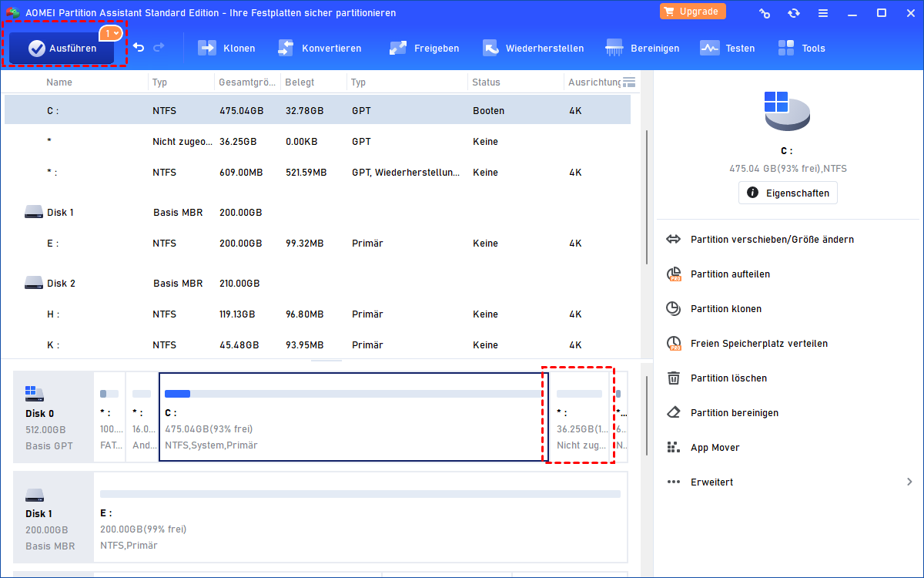Image resolution: width=924 pixels, height=578 pixels.
Task: Open the pending operations count dropdown
Action: coord(111,33)
